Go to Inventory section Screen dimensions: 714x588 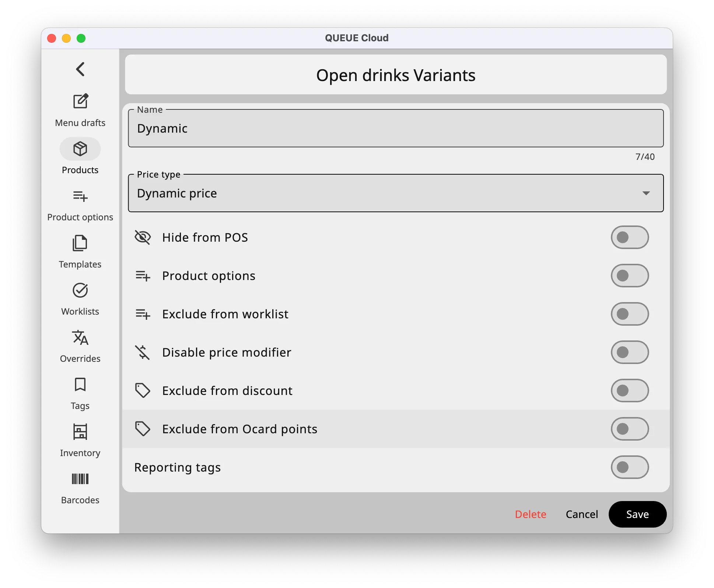point(80,441)
